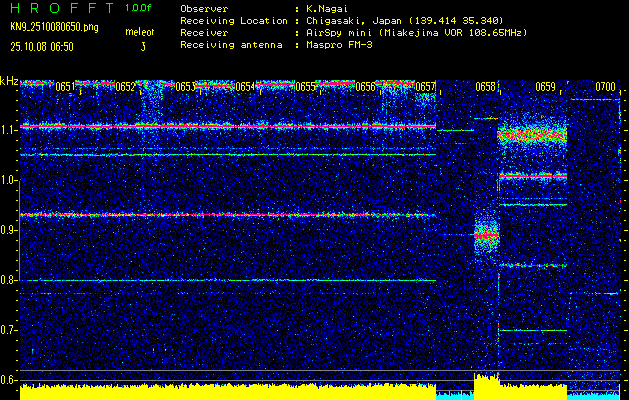This screenshot has height=400, width=629.
Task: Click the 0657 time marker
Action: click(426, 87)
